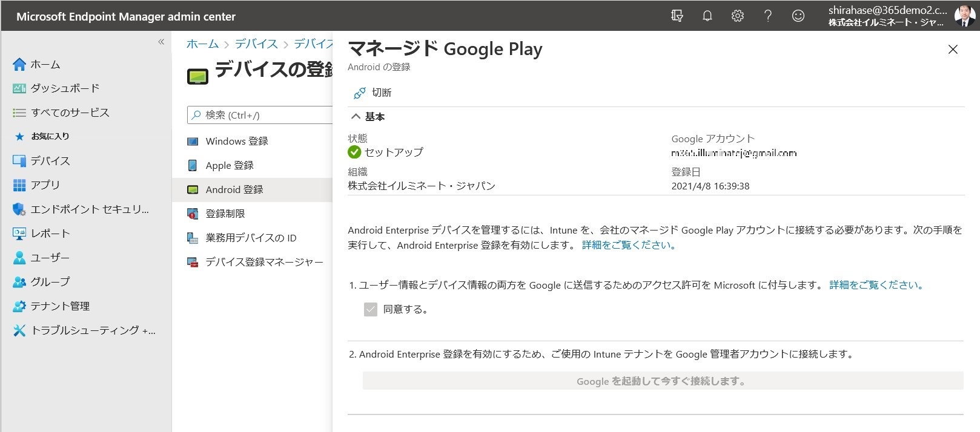The width and height of the screenshot is (980, 432).
Task: Click ホーム breadcrumb link
Action: (x=202, y=44)
